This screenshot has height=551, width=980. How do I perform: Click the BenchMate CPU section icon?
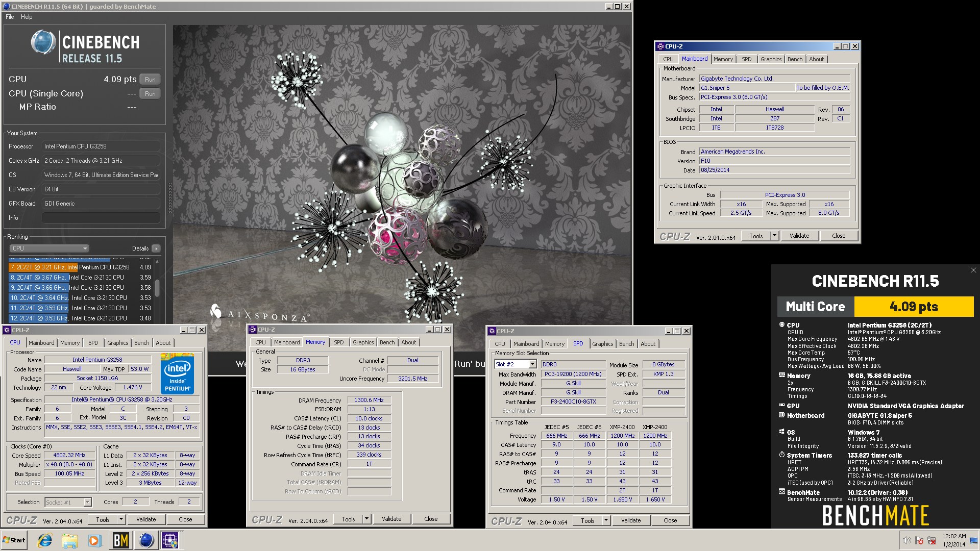pyautogui.click(x=781, y=325)
